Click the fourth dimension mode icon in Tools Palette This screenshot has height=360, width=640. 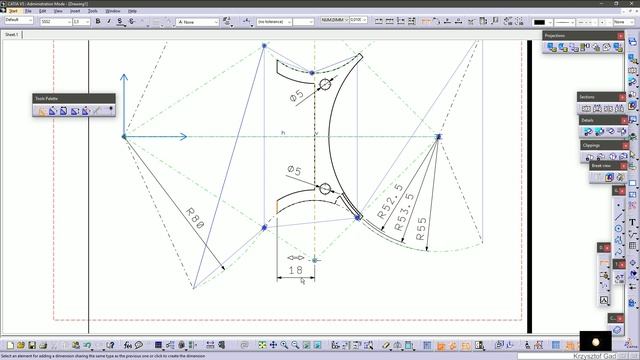[x=75, y=111]
